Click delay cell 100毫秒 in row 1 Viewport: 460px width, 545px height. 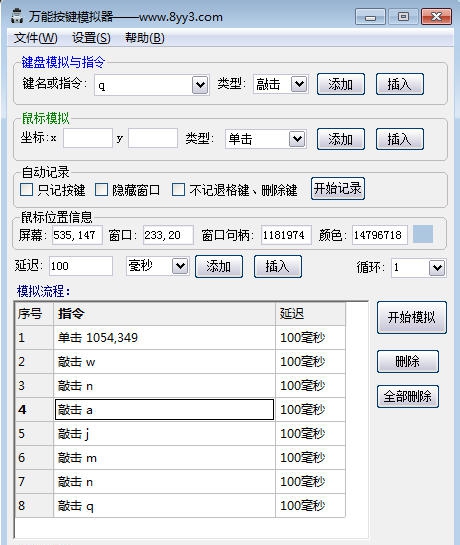[310, 338]
